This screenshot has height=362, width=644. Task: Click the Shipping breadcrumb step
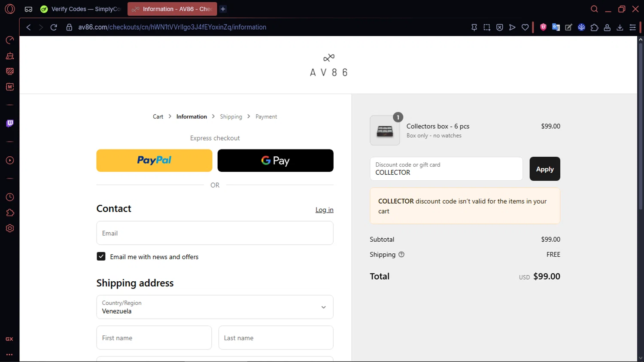[x=231, y=116]
